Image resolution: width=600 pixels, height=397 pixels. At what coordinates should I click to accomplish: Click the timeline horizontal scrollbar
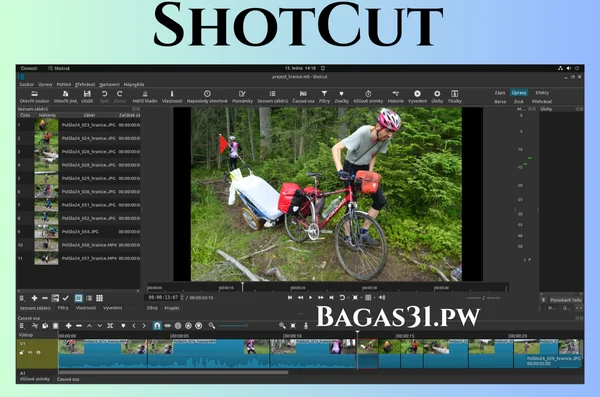click(x=173, y=372)
